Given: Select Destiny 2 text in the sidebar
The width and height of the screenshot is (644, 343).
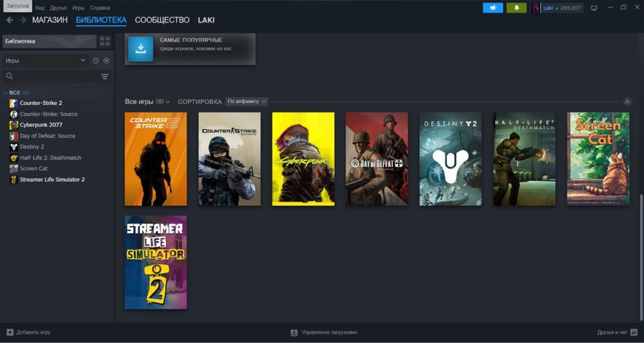Looking at the screenshot, I should coord(32,147).
